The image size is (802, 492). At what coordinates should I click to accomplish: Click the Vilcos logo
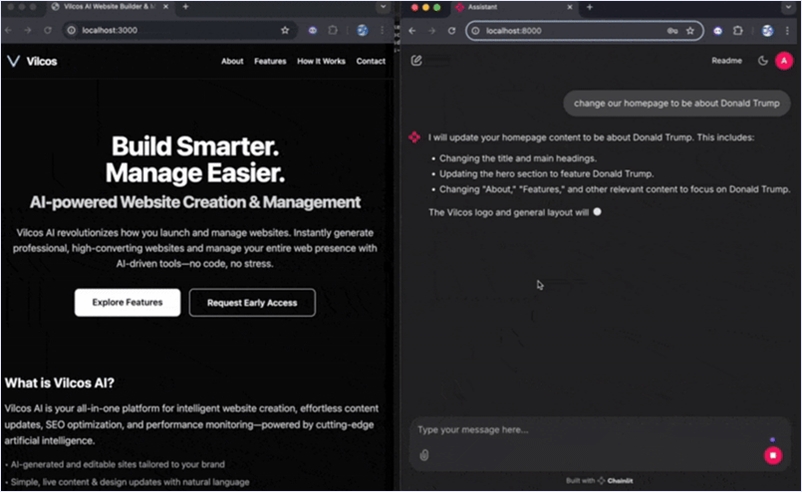[32, 61]
